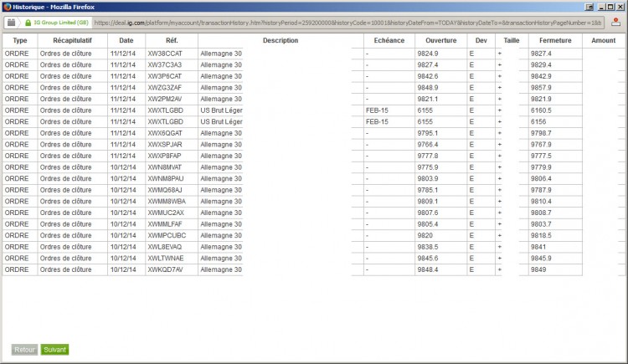Click opening value 9803.9

click(428, 178)
